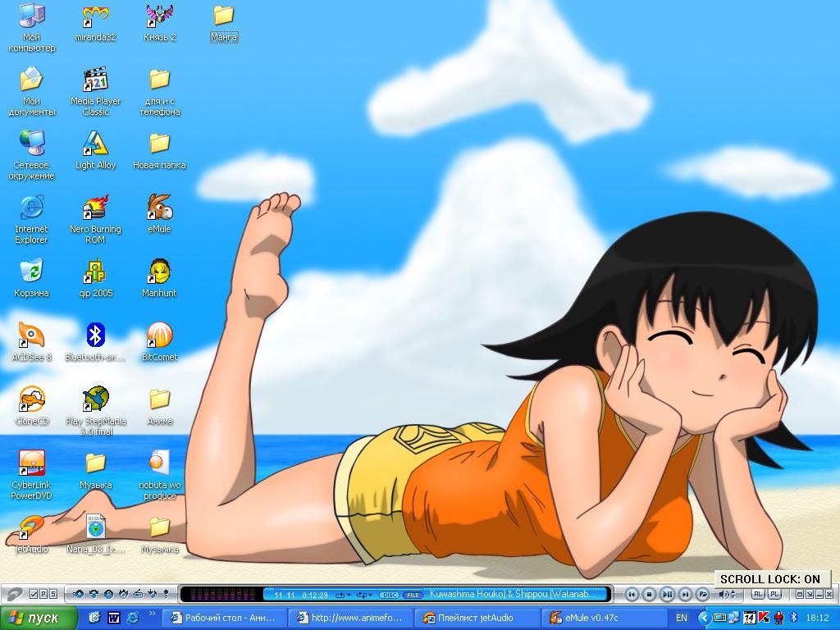
Task: Expand hidden system tray icons arrow
Action: tap(705, 619)
